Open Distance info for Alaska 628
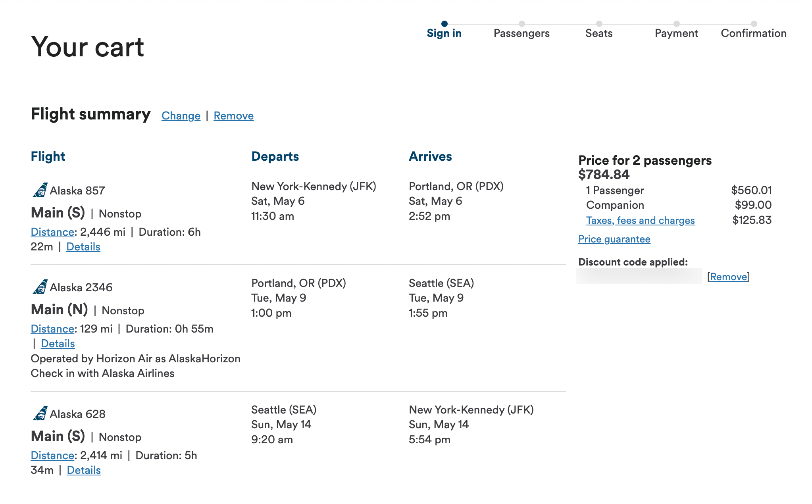 pos(52,456)
